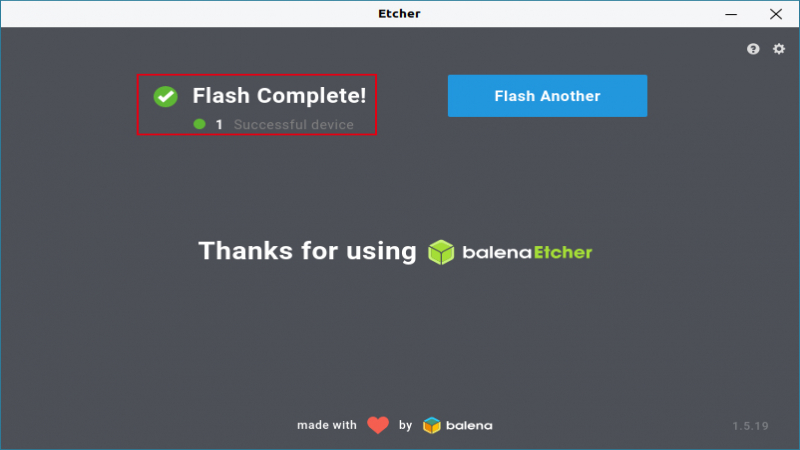Screen dimensions: 800x450
Task: Click the made with footer text
Action: (x=327, y=425)
